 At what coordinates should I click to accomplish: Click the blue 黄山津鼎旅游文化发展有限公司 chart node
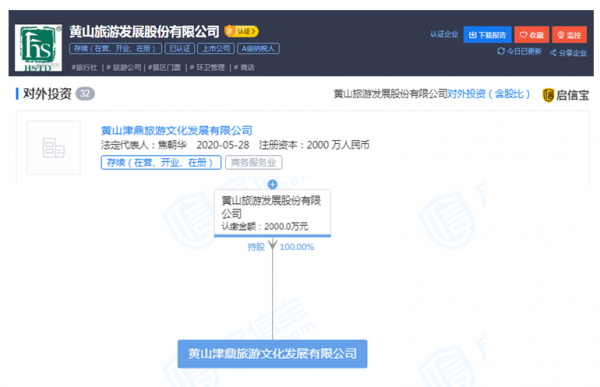point(272,354)
